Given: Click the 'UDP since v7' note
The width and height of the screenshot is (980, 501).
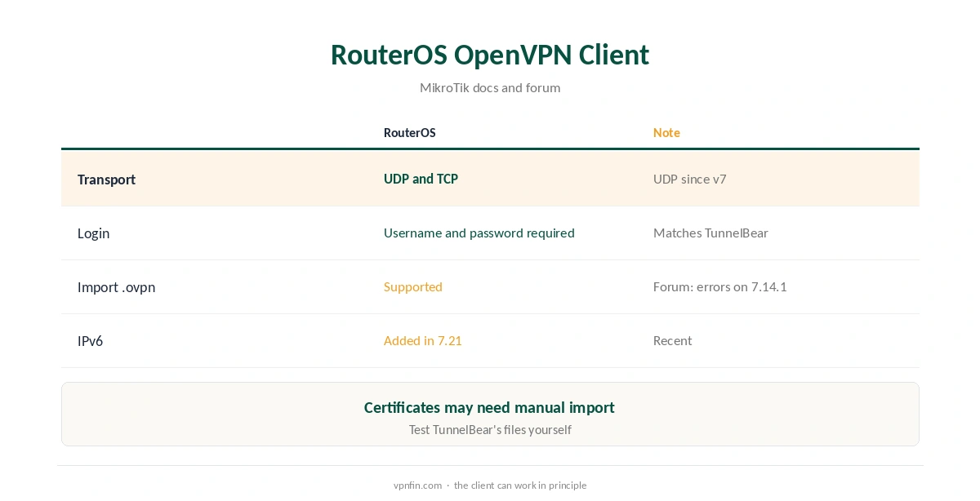Looking at the screenshot, I should click(x=690, y=179).
